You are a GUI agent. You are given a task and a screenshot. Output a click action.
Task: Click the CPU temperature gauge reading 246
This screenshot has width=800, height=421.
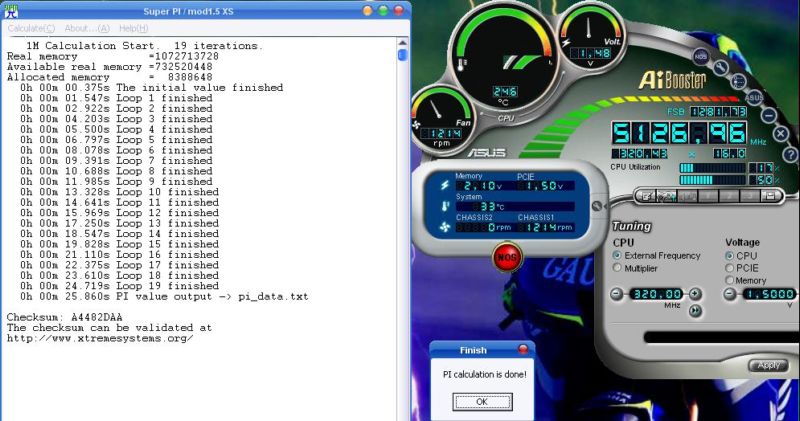click(x=505, y=92)
